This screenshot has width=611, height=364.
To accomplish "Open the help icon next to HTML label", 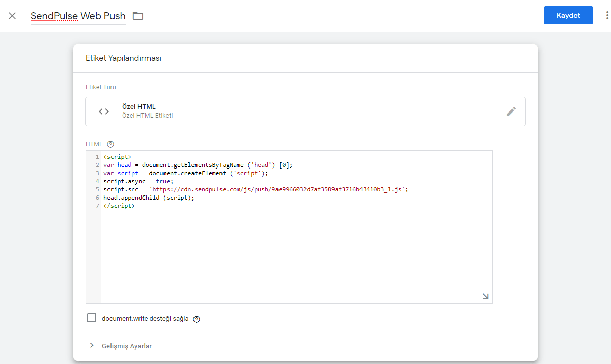I will point(110,144).
